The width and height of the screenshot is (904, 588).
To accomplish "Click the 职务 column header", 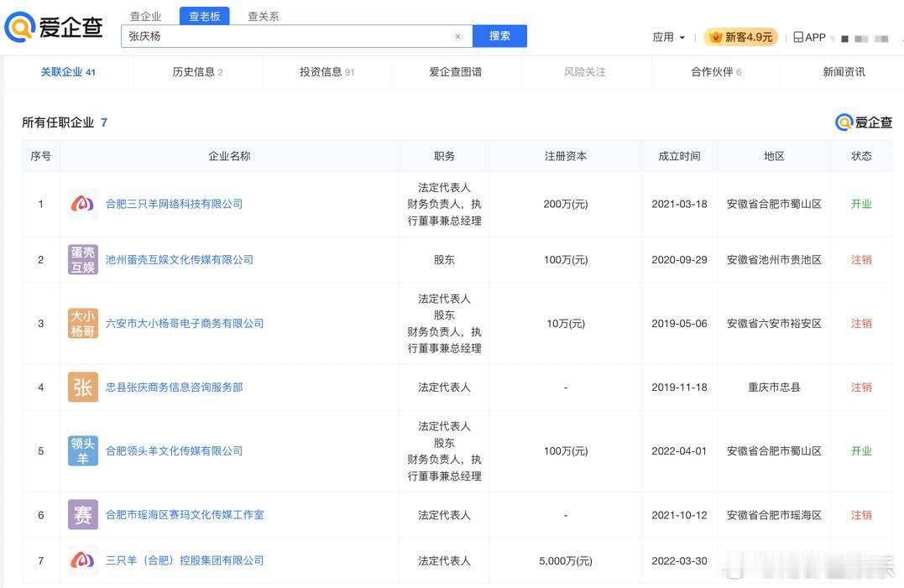I will click(x=445, y=156).
